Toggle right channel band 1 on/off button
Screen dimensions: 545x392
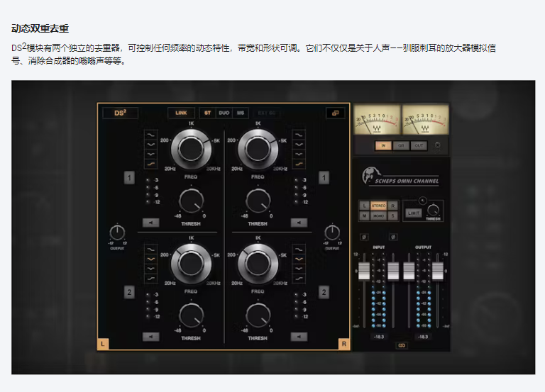324,178
